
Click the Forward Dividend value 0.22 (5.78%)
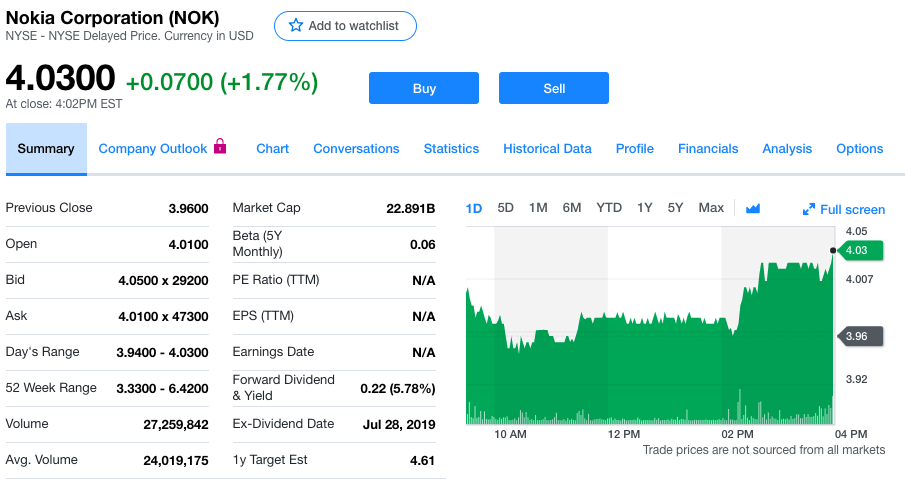pyautogui.click(x=398, y=389)
